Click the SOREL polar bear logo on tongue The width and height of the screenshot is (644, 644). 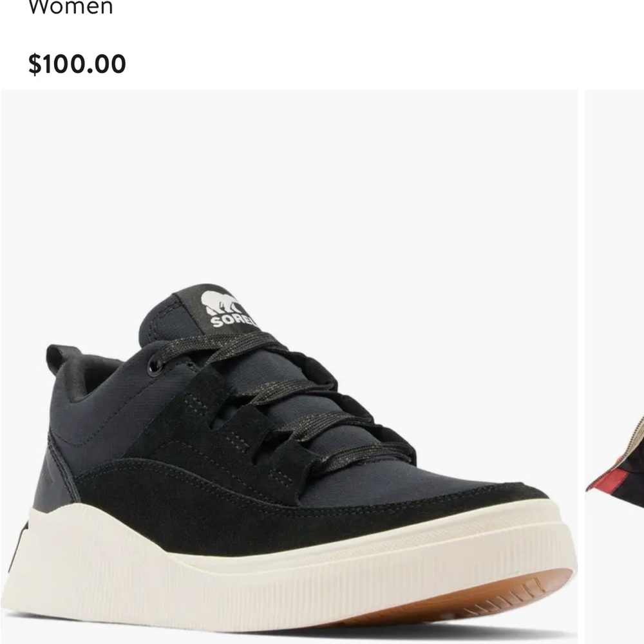220,303
